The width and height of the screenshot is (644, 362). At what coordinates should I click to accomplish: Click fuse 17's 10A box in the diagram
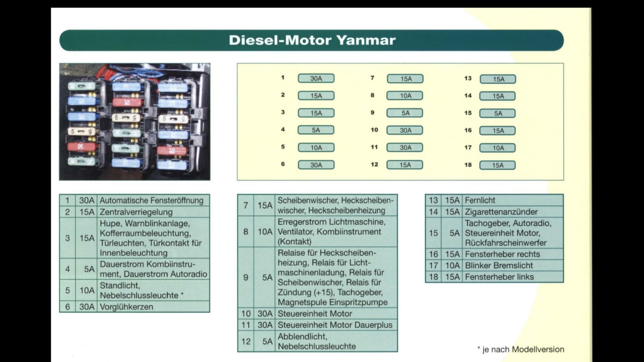pyautogui.click(x=497, y=148)
